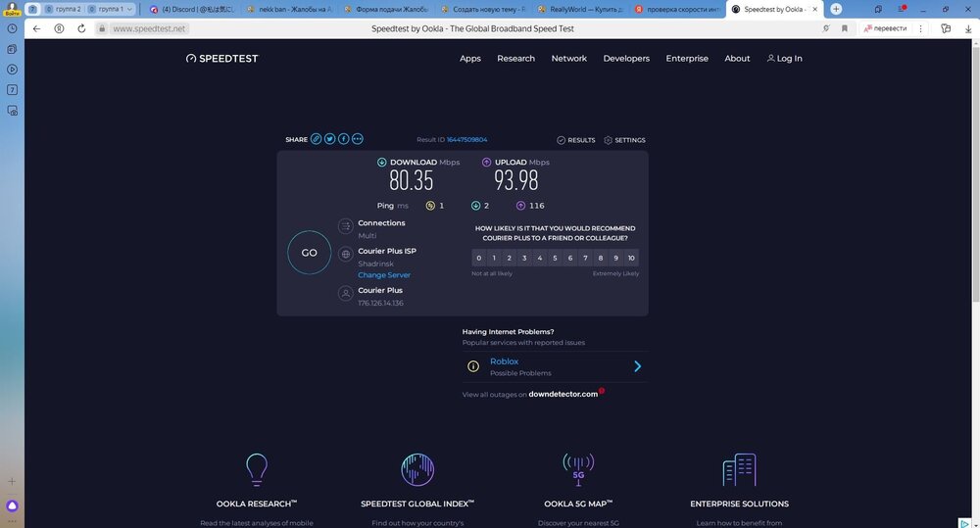Image resolution: width=980 pixels, height=528 pixels.
Task: Open translate options three-dot menu
Action: coord(920,28)
